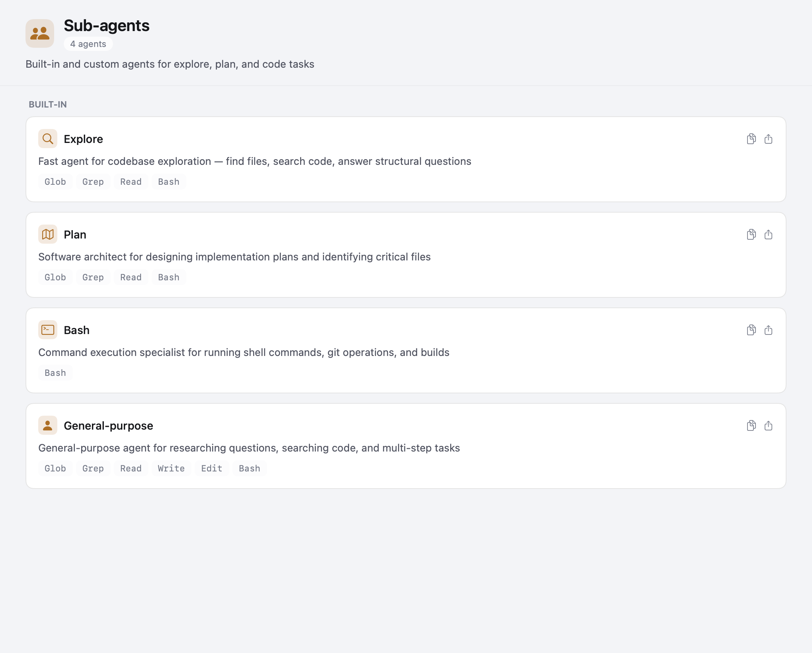Screen dimensions: 812x653
Task: Click the share icon on the General-purpose card
Action: click(769, 425)
